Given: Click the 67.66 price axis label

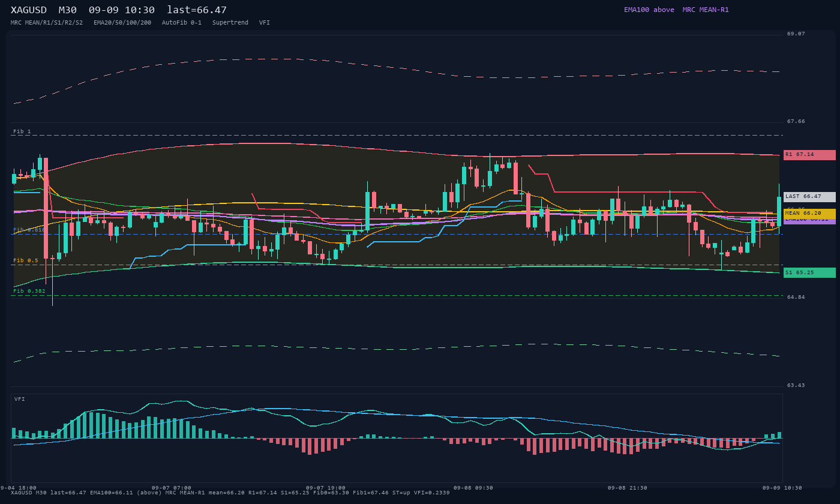Looking at the screenshot, I should [x=796, y=121].
